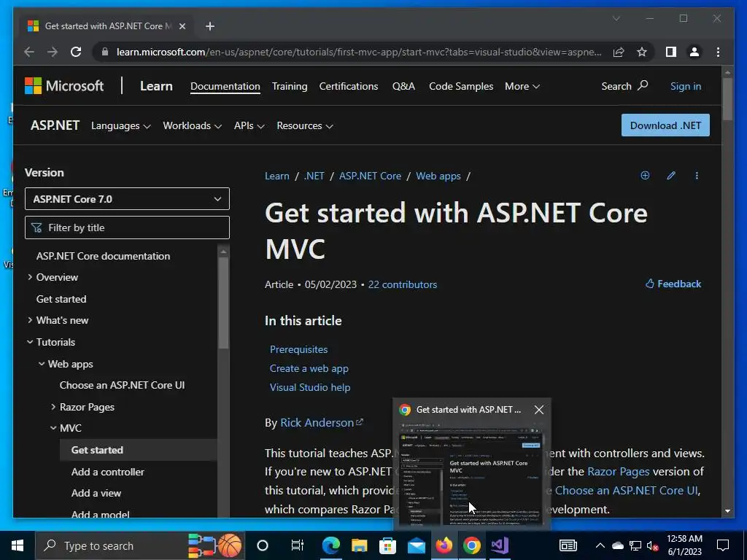Image resolution: width=747 pixels, height=560 pixels.
Task: Click the edit pencil icon
Action: pyautogui.click(x=671, y=175)
